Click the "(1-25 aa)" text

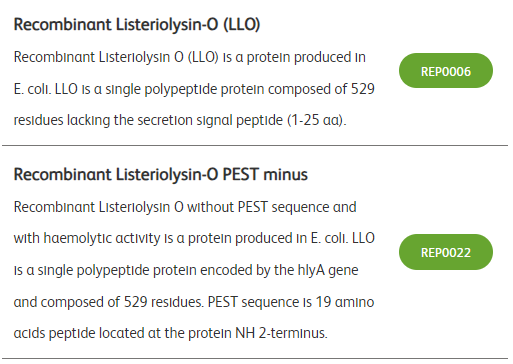coord(317,120)
